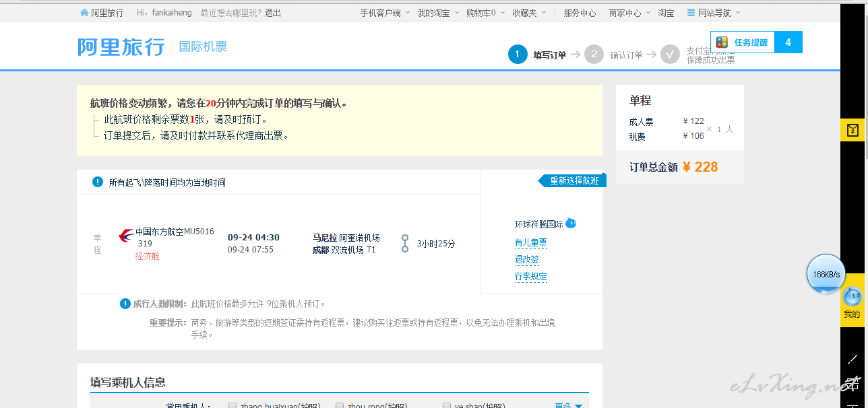Click the flight duration stopover icon
Screen dimensions: 868x408
(x=405, y=243)
